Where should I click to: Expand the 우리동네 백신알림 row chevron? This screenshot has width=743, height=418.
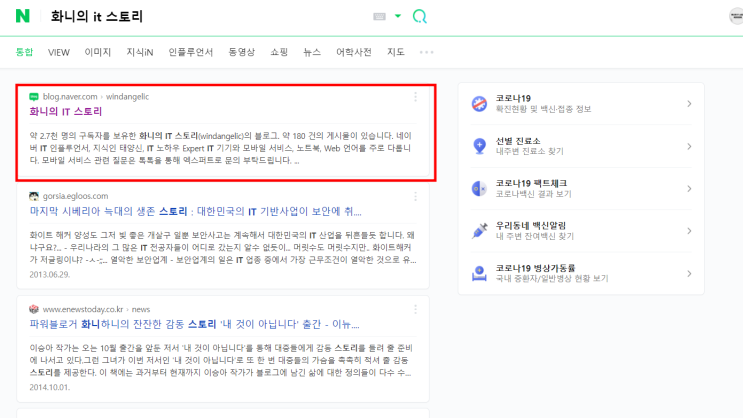(689, 231)
